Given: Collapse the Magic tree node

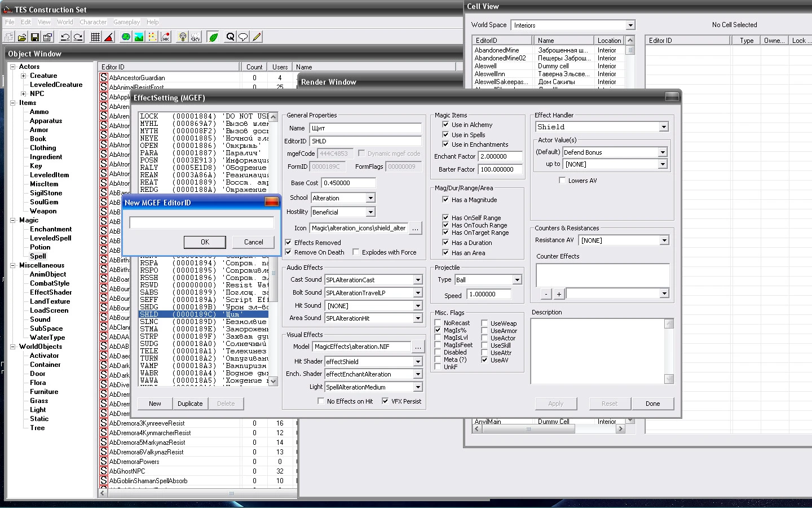Looking at the screenshot, I should [x=12, y=220].
